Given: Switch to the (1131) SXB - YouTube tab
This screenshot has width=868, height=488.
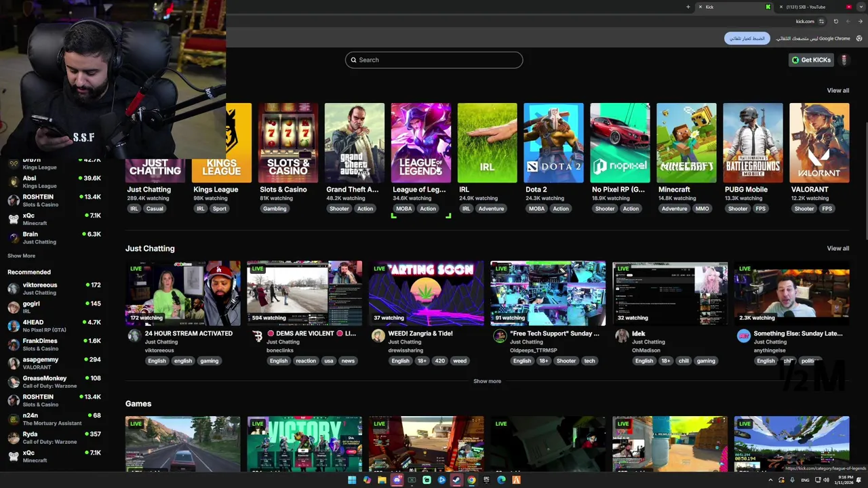Looking at the screenshot, I should 814,7.
